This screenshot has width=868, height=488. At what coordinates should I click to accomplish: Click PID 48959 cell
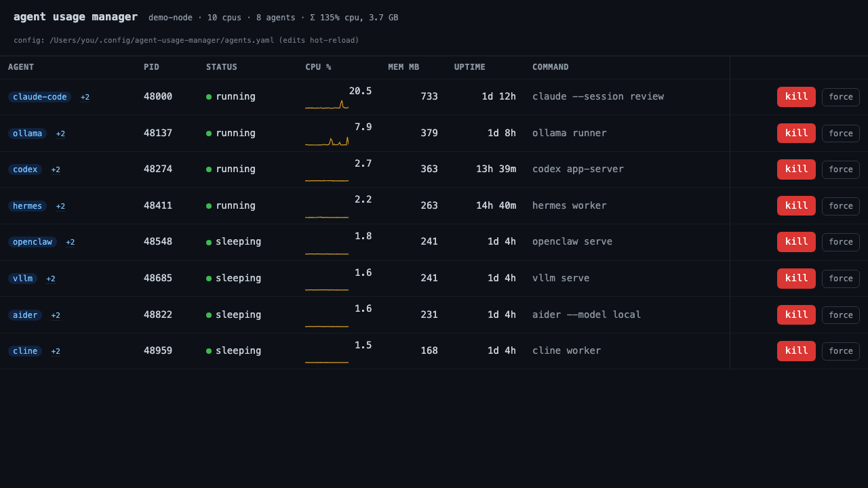(x=158, y=351)
